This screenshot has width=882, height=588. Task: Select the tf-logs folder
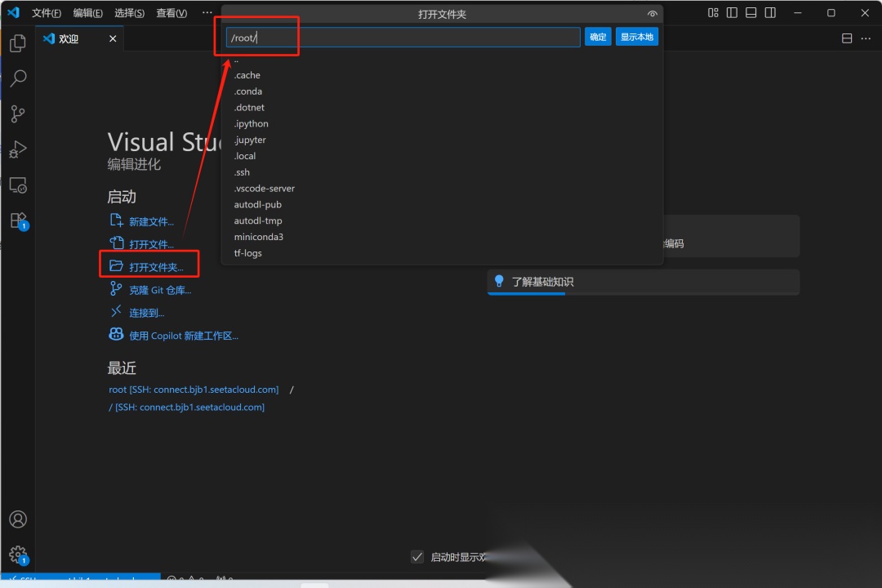tap(442, 253)
